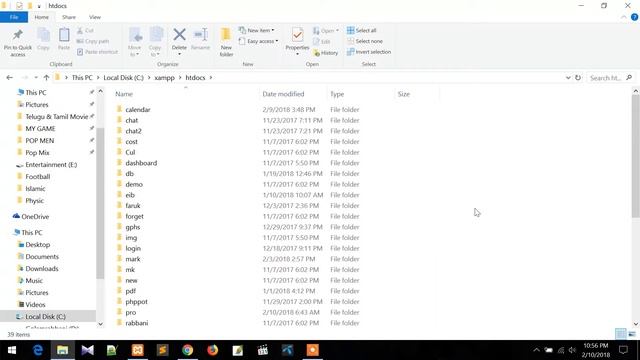This screenshot has height=360, width=640.
Task: Open recent locations dropdown arrow
Action: pos(36,78)
